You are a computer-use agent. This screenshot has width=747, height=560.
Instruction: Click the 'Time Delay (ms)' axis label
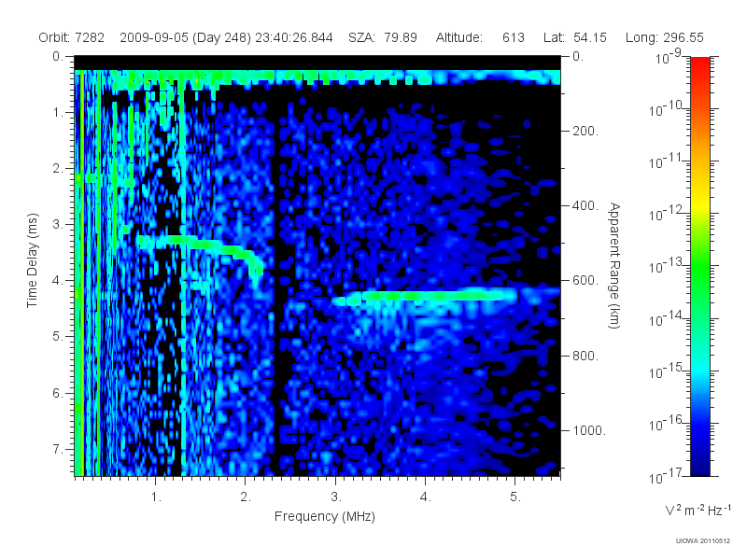point(32,260)
